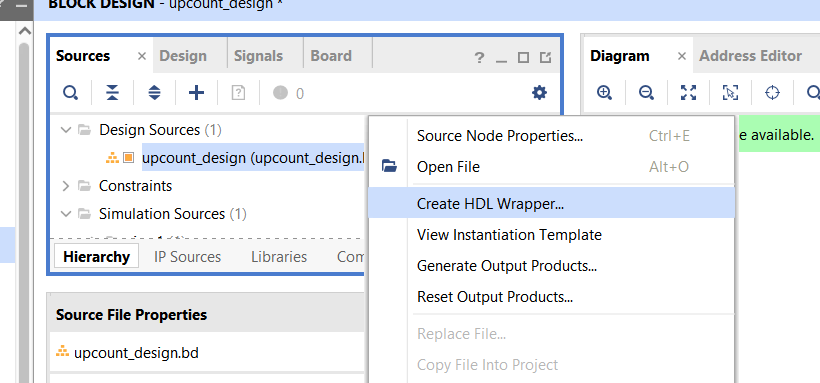Collapse the Design Sources folder

click(x=66, y=130)
